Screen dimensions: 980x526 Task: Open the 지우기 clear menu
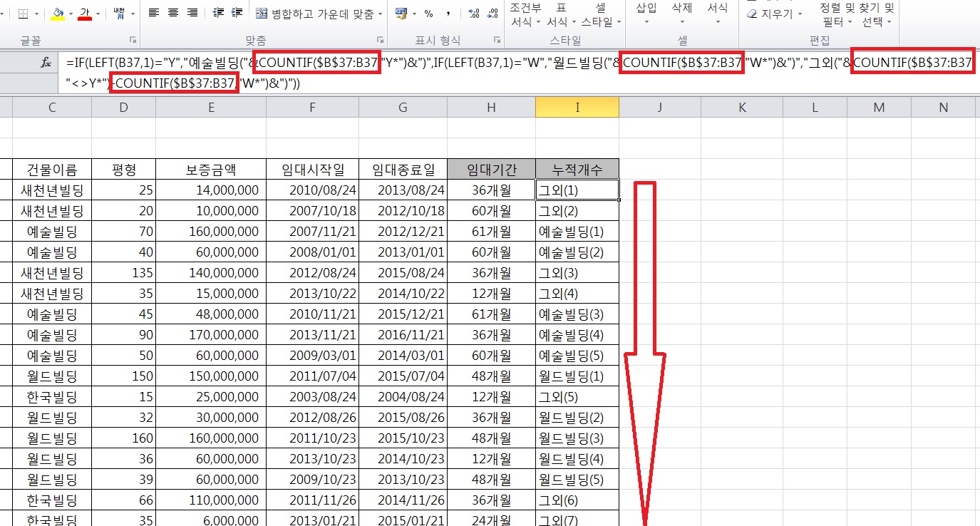[775, 14]
